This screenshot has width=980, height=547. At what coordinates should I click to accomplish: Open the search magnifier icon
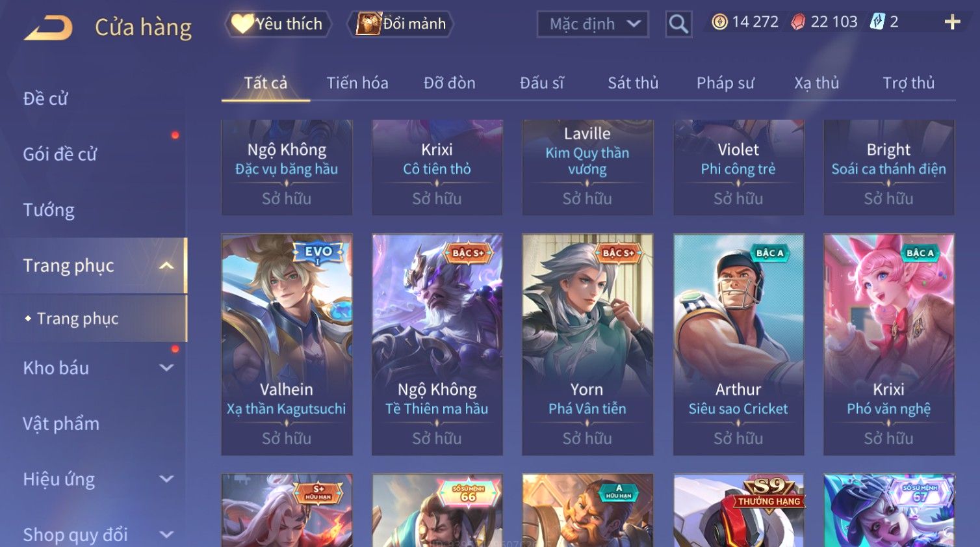[x=678, y=24]
